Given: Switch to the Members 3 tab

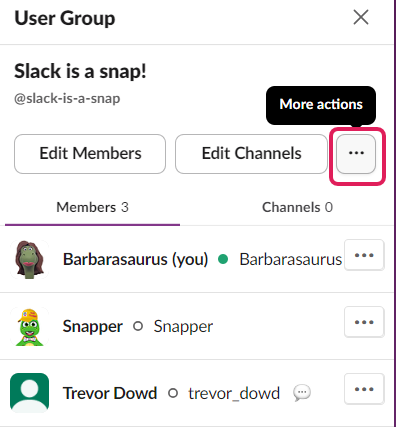Looking at the screenshot, I should pyautogui.click(x=92, y=207).
